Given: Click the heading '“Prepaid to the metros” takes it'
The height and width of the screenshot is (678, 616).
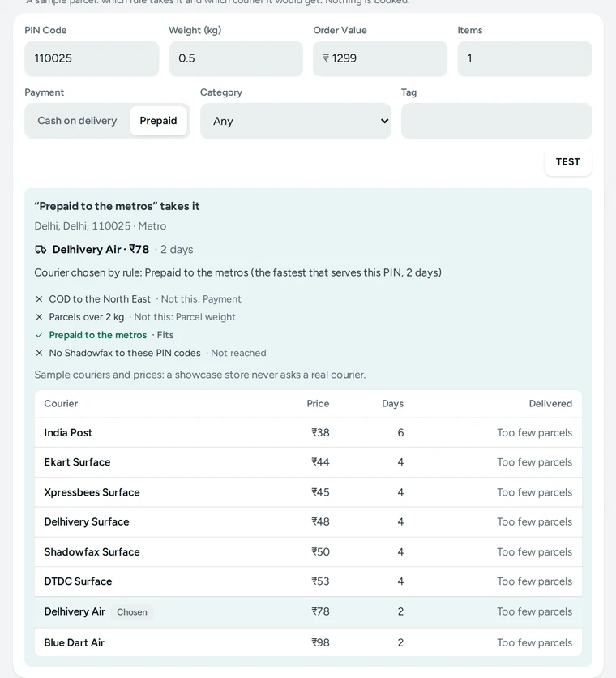Looking at the screenshot, I should click(117, 206).
